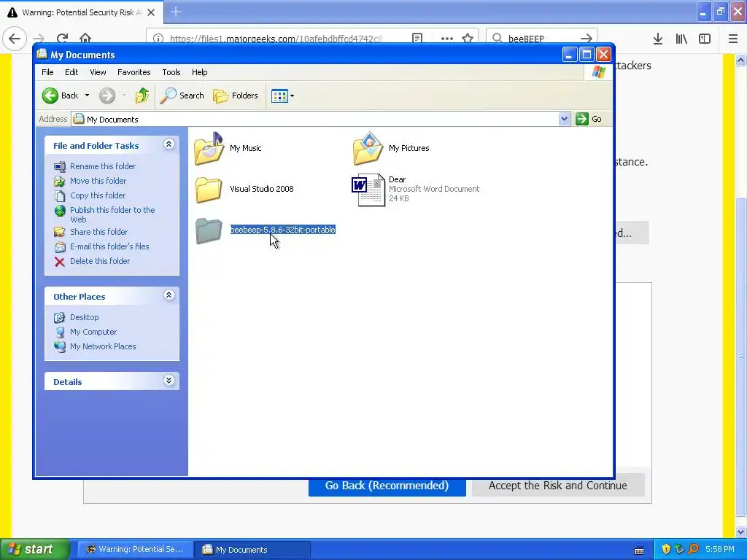
Task: Click Go Back (Recommended) button
Action: point(387,486)
